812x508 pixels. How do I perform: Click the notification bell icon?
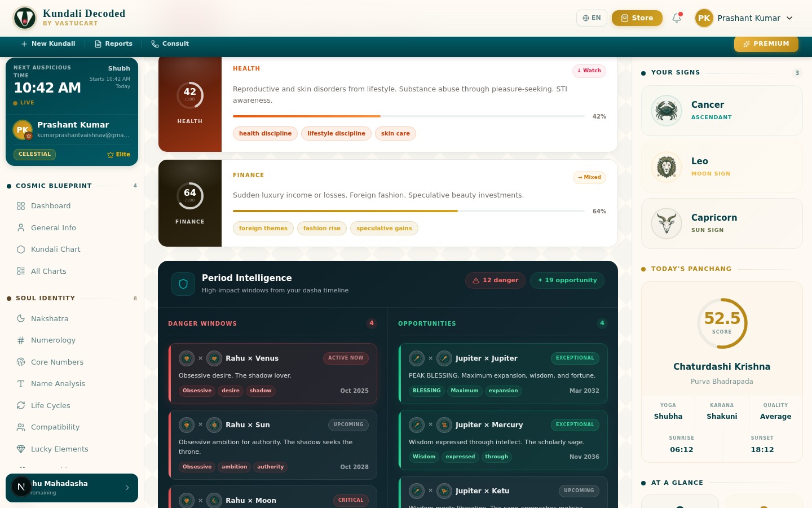click(x=677, y=18)
